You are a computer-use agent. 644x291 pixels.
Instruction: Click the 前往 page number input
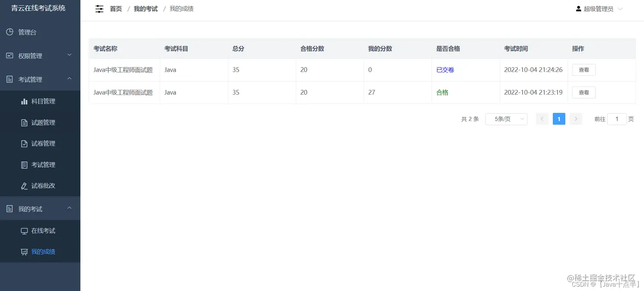click(617, 119)
